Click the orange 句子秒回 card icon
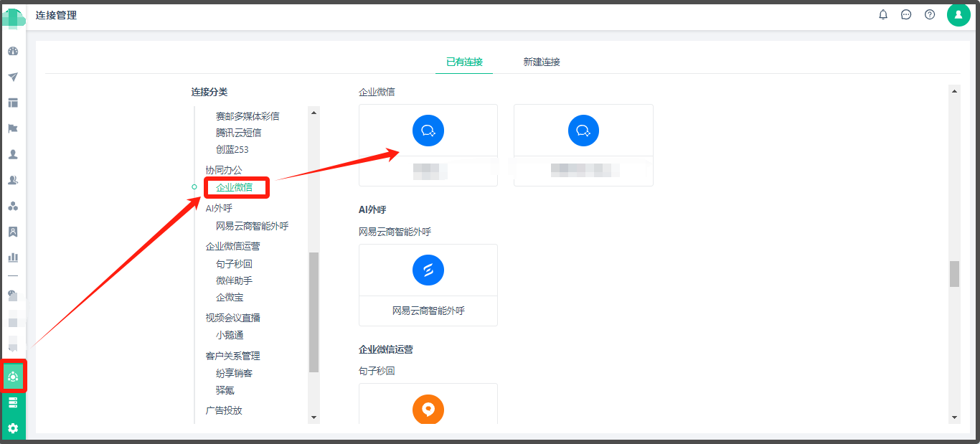 tap(428, 410)
